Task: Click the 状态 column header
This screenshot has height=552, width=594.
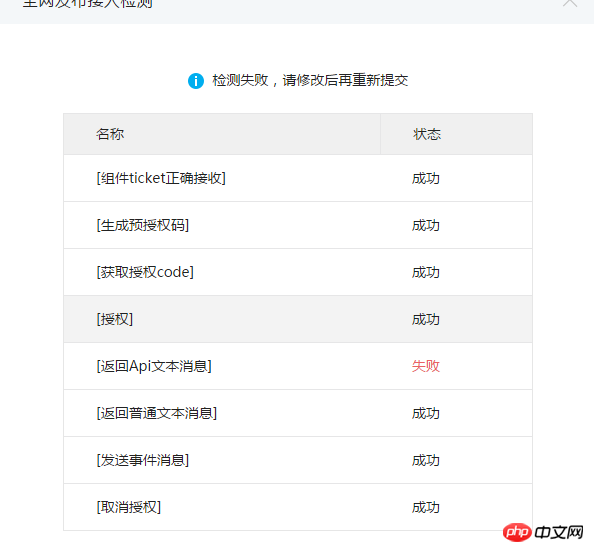Action: 427,134
